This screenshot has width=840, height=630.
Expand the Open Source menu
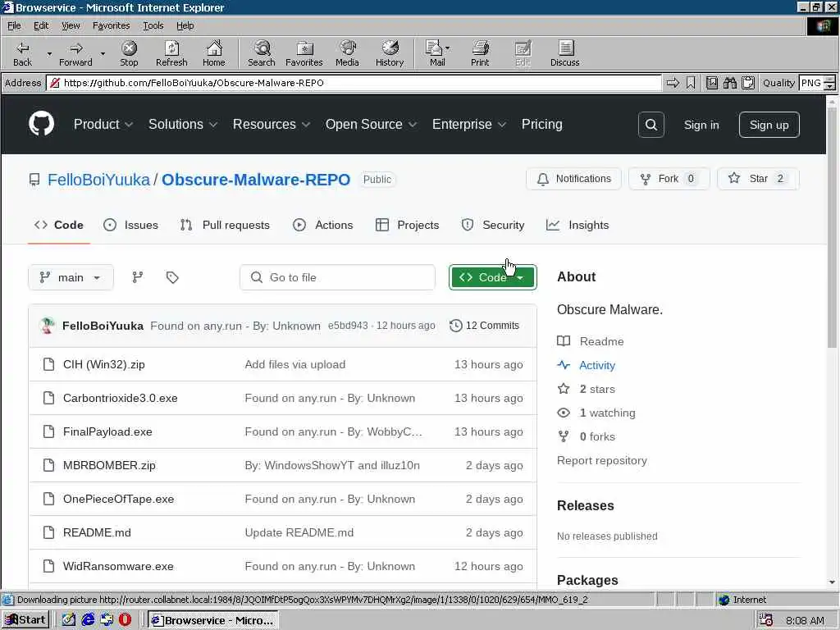372,125
